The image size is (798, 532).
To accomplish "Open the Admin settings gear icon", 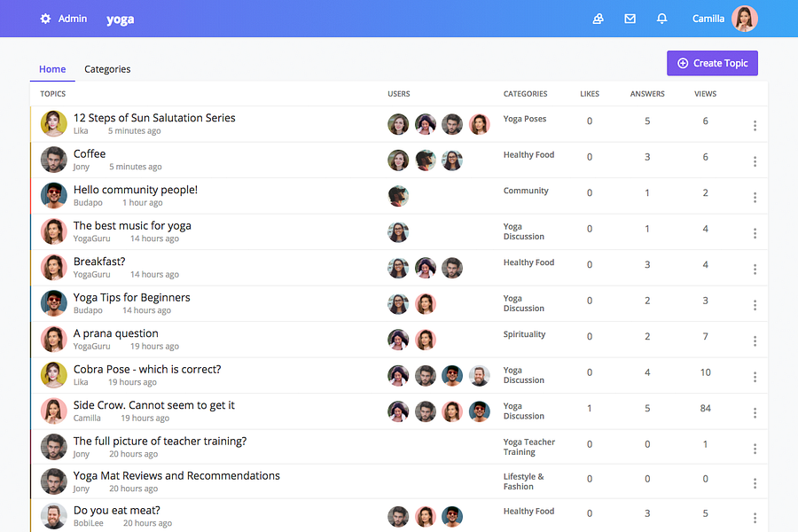I will 45,19.
